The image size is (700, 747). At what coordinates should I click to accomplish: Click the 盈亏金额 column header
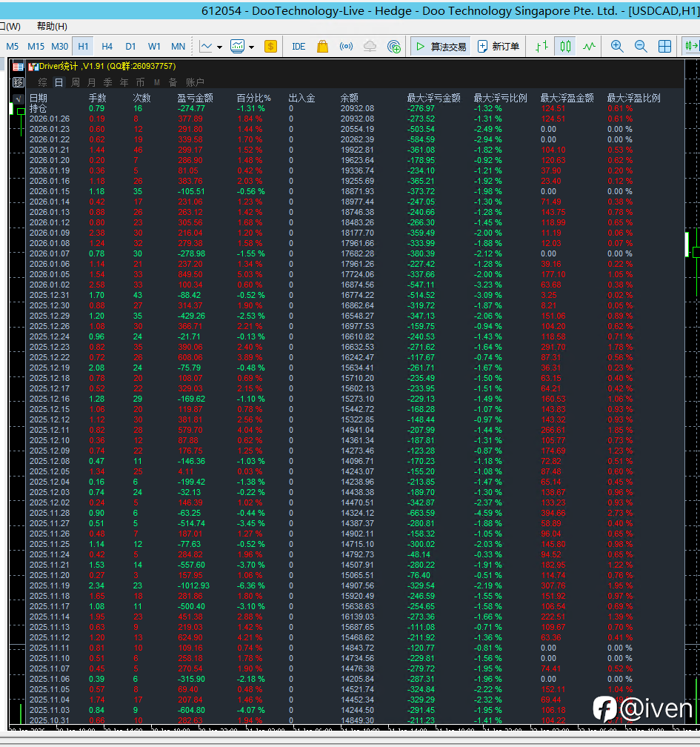[196, 98]
